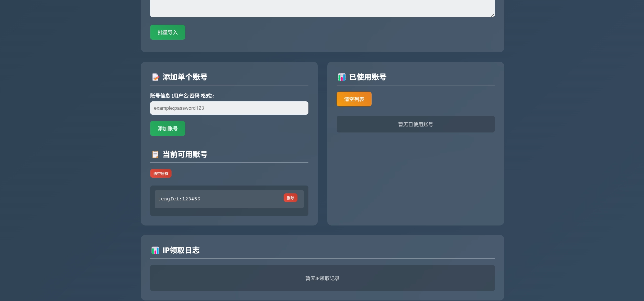
Task: Click the memo icon beside 添加单个账号
Action: 155,77
